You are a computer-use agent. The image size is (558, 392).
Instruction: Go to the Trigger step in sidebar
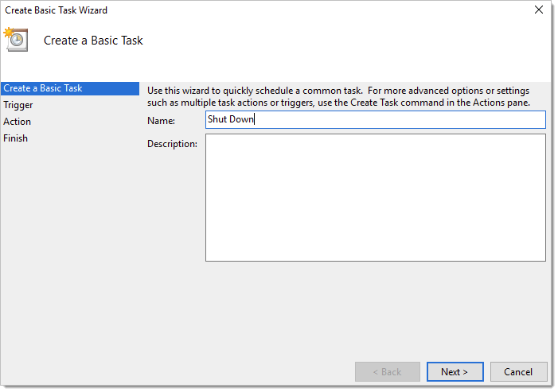pyautogui.click(x=18, y=105)
